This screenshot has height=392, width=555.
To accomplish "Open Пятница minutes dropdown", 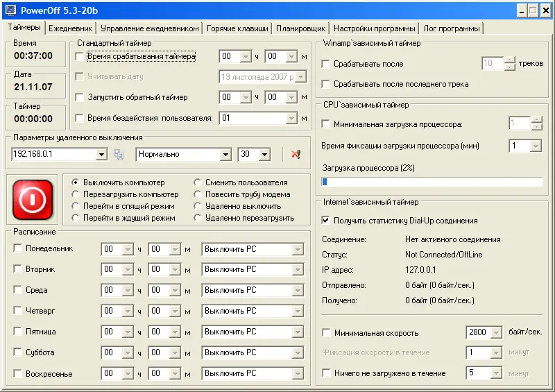I will pos(175,332).
